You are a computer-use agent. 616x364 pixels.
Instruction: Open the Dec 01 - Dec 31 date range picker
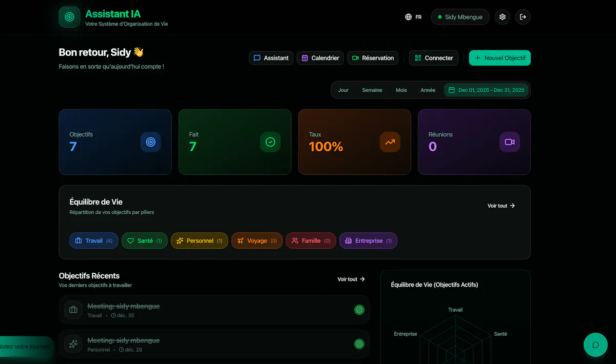(x=486, y=90)
